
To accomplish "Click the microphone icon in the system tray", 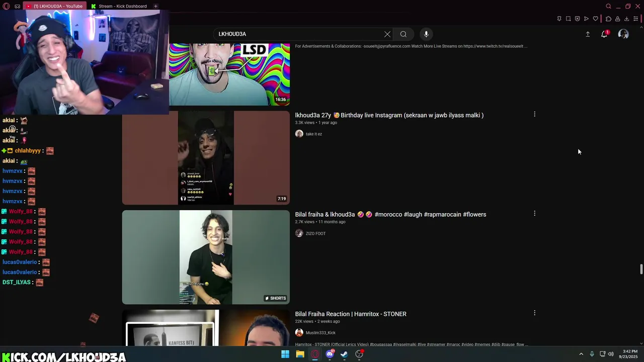I will pyautogui.click(x=592, y=354).
